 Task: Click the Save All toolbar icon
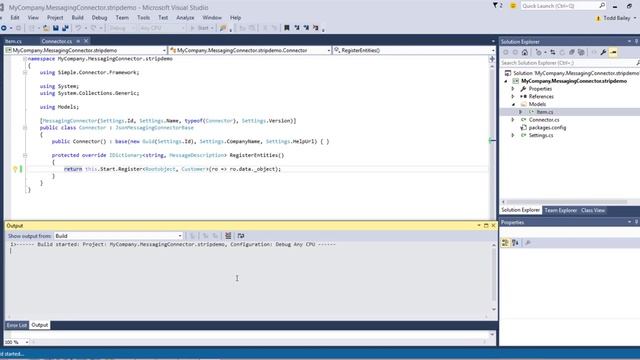[x=65, y=28]
